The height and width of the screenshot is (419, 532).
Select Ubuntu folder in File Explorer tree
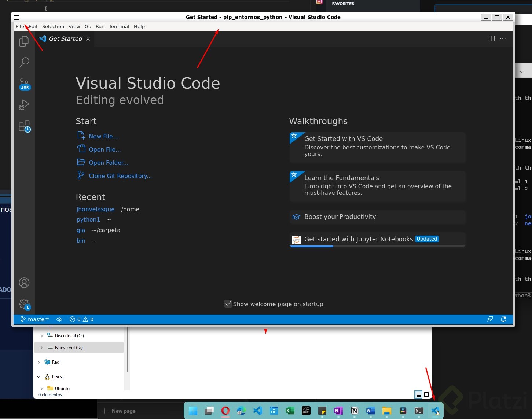tap(62, 389)
